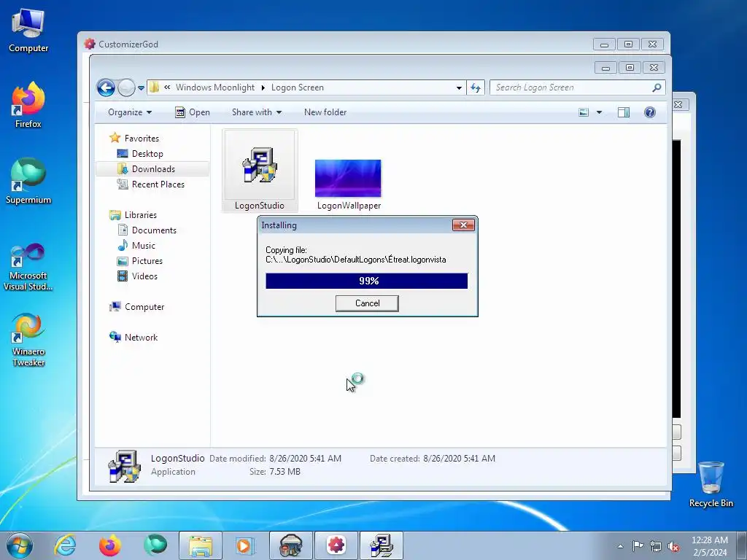The image size is (747, 560).
Task: Open Windows Media Player from taskbar
Action: [x=245, y=545]
